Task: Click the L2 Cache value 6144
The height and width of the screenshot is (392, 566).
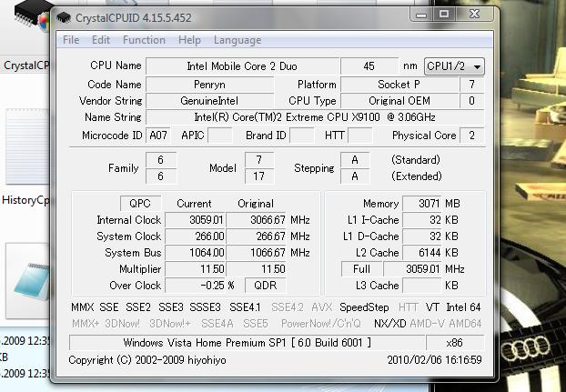Action: tap(421, 253)
